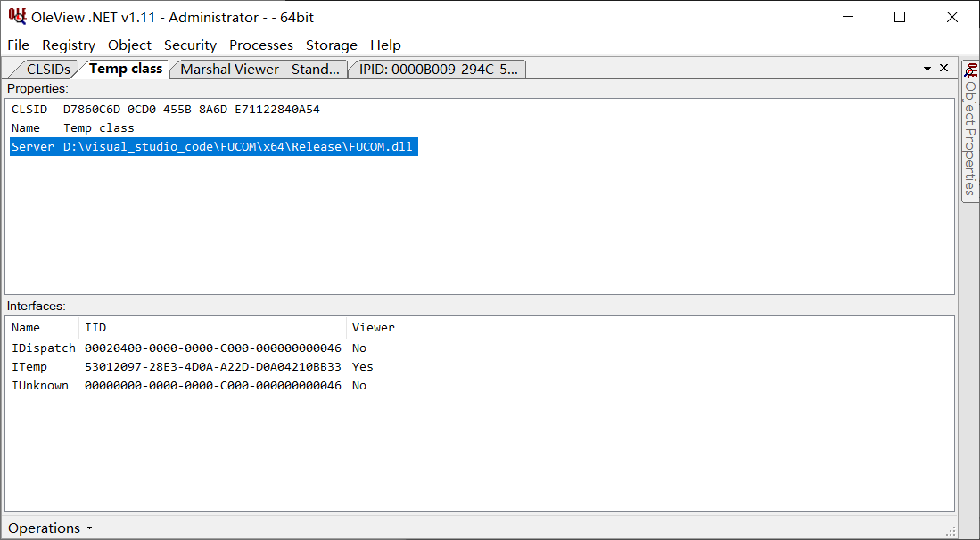The height and width of the screenshot is (540, 980).
Task: Open the File menu
Action: 18,45
